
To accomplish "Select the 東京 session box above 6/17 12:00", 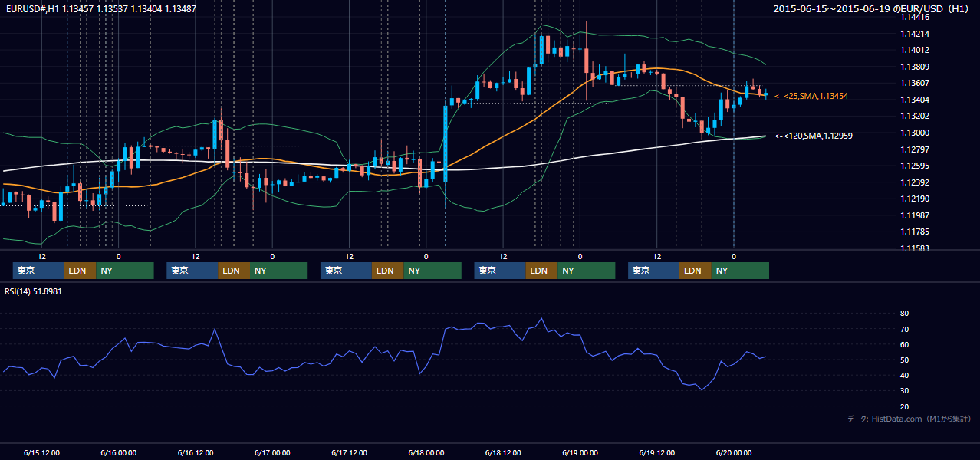I will pyautogui.click(x=347, y=271).
